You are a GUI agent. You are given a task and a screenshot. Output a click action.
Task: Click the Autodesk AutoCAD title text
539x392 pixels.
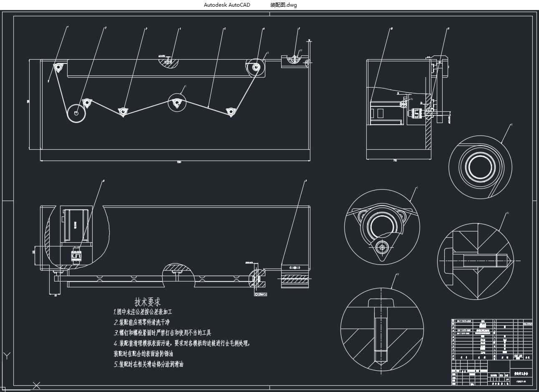(227, 5)
